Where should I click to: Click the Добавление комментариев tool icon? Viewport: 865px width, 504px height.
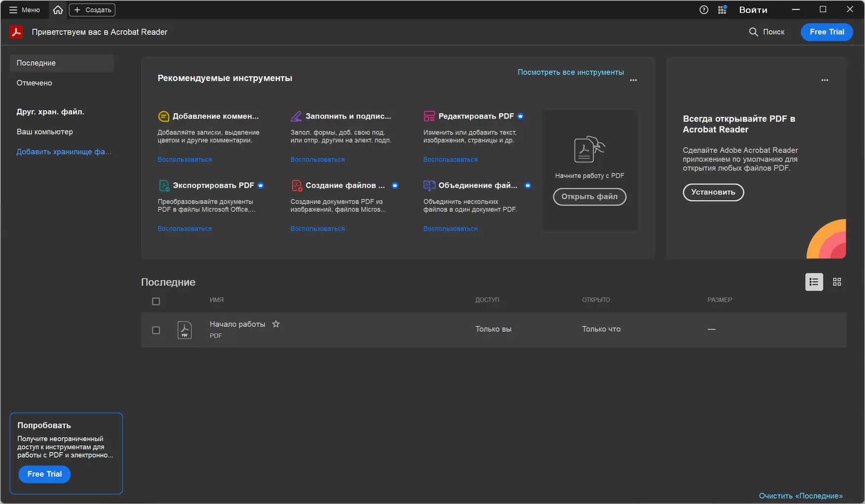[x=164, y=116]
